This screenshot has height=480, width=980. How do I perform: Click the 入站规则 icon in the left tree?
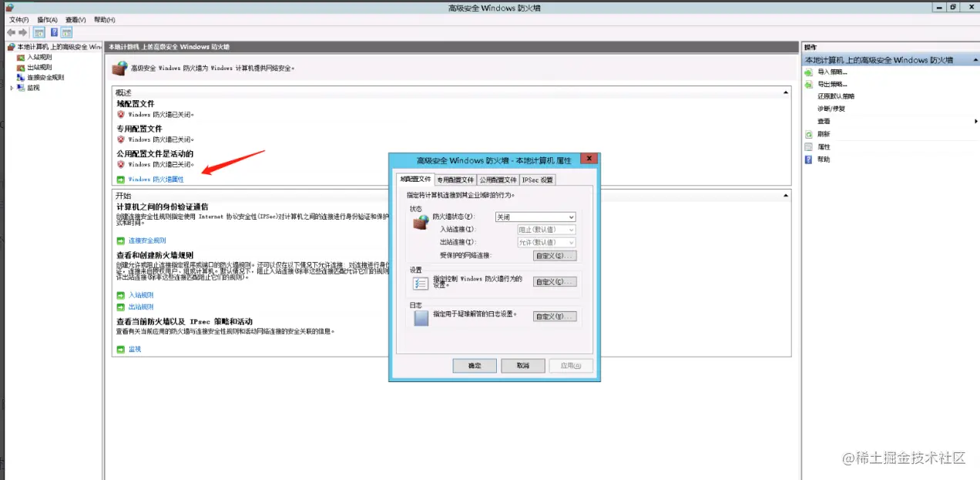click(20, 57)
